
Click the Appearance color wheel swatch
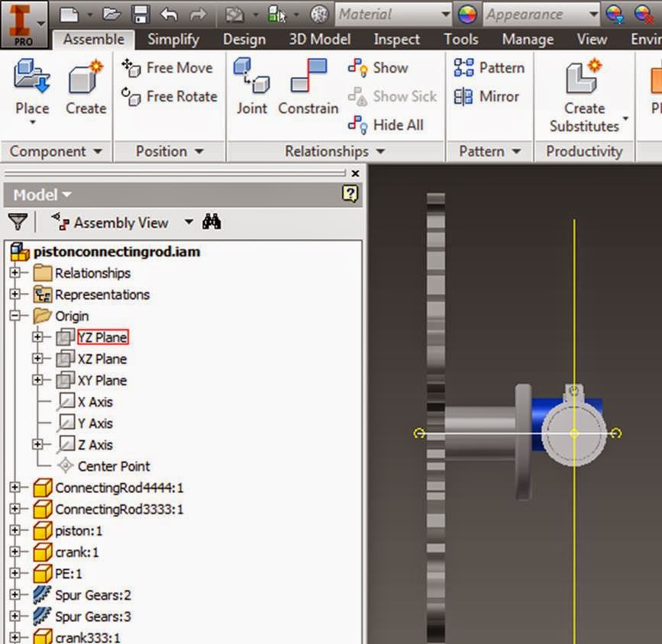[x=466, y=14]
